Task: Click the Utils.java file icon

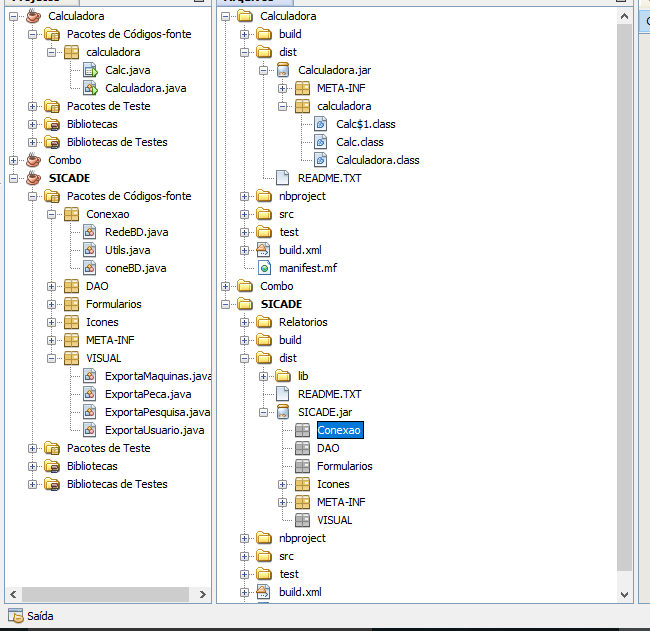Action: [90, 250]
